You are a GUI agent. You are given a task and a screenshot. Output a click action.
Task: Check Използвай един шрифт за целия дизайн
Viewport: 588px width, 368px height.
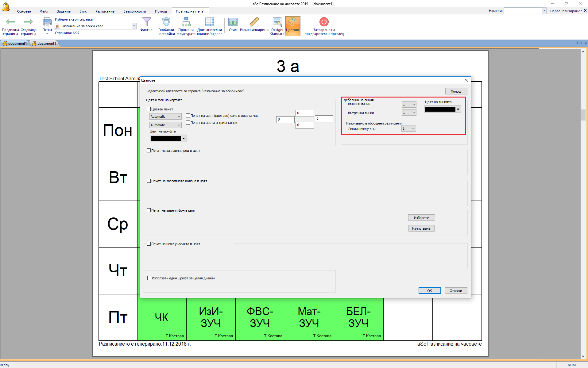(149, 278)
